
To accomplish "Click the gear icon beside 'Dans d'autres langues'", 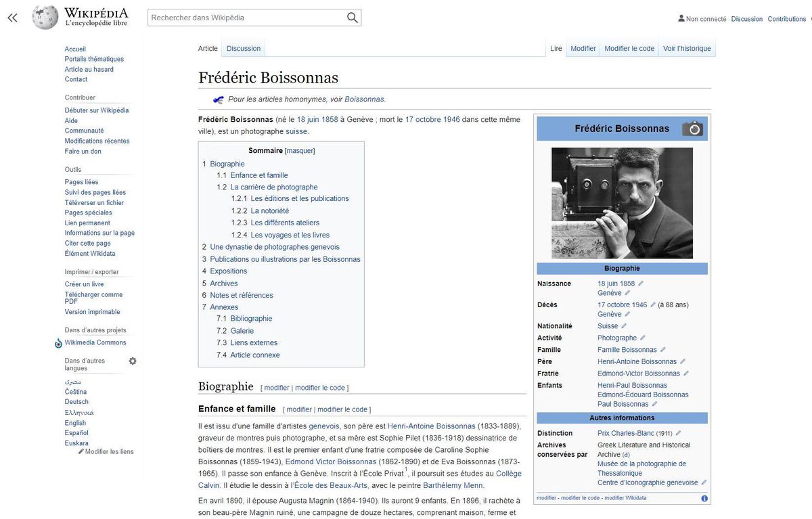I will (x=133, y=361).
